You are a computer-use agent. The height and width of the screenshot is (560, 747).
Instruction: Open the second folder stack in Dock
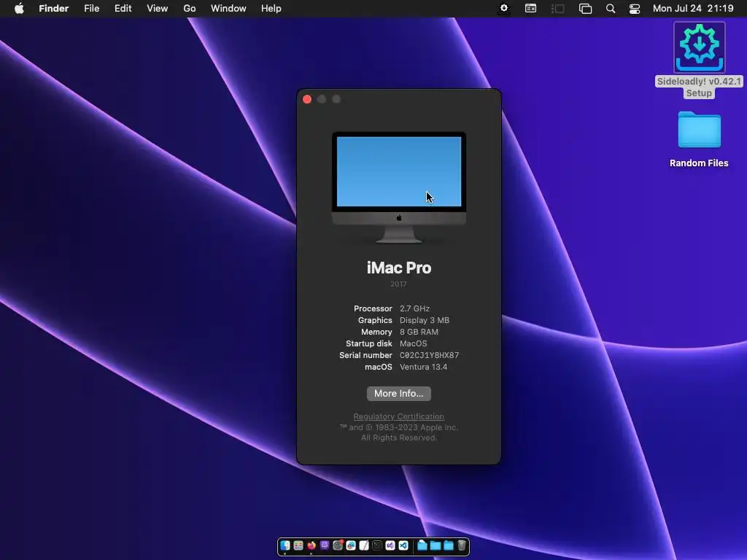[x=436, y=545]
